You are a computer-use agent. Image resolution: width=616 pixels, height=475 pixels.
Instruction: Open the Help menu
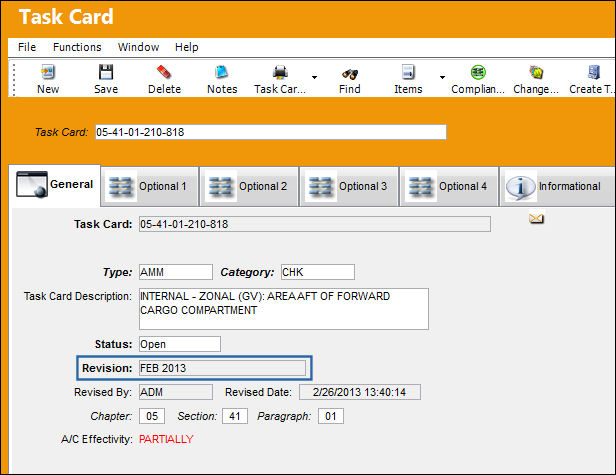187,47
